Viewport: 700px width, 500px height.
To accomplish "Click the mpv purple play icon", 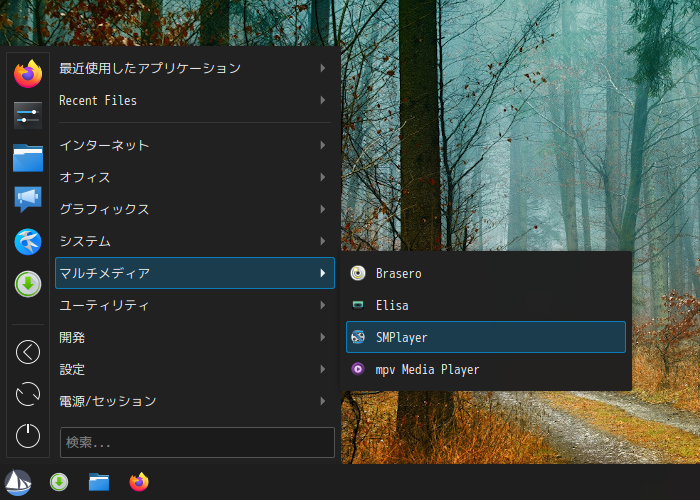I will (358, 369).
